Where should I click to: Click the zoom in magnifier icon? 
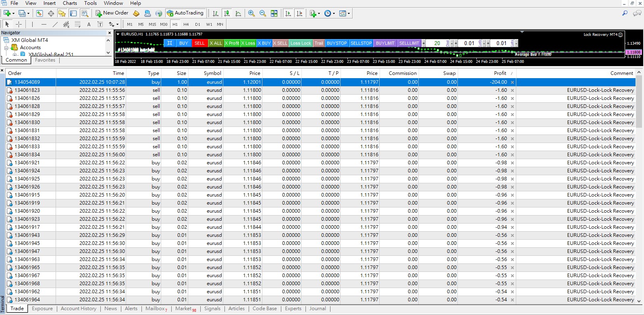251,13
